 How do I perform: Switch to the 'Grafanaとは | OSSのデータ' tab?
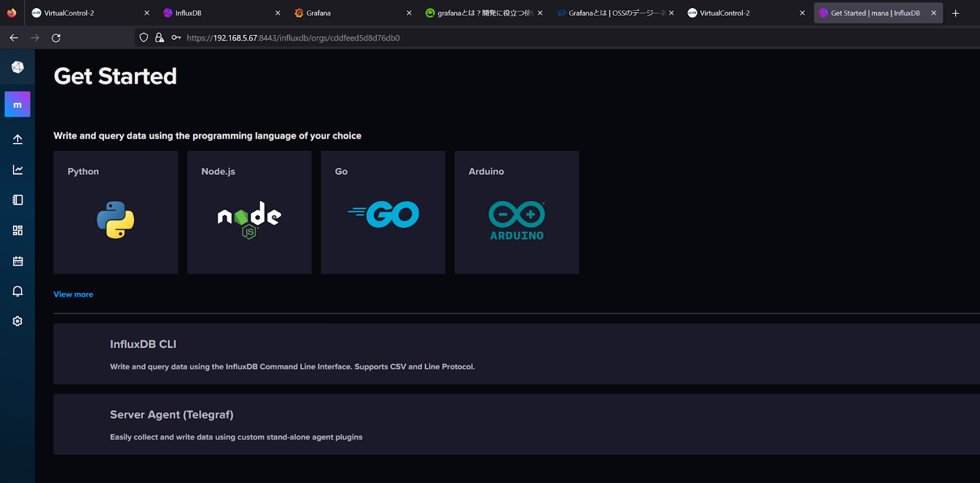point(614,13)
